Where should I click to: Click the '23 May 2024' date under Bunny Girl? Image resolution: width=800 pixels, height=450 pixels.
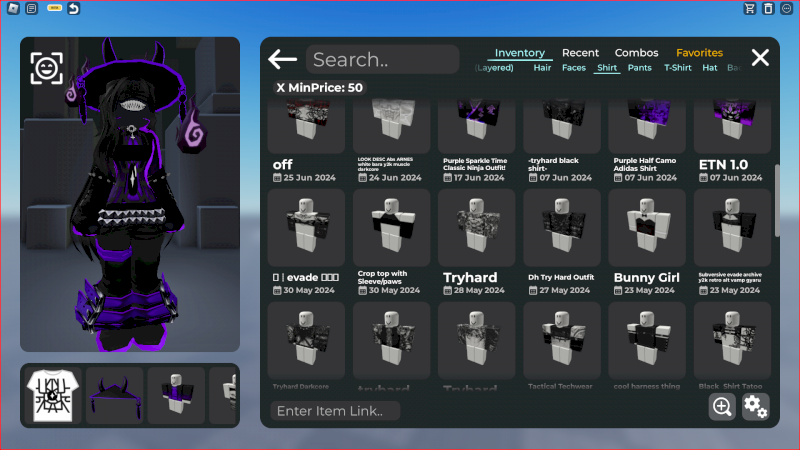[x=649, y=290]
